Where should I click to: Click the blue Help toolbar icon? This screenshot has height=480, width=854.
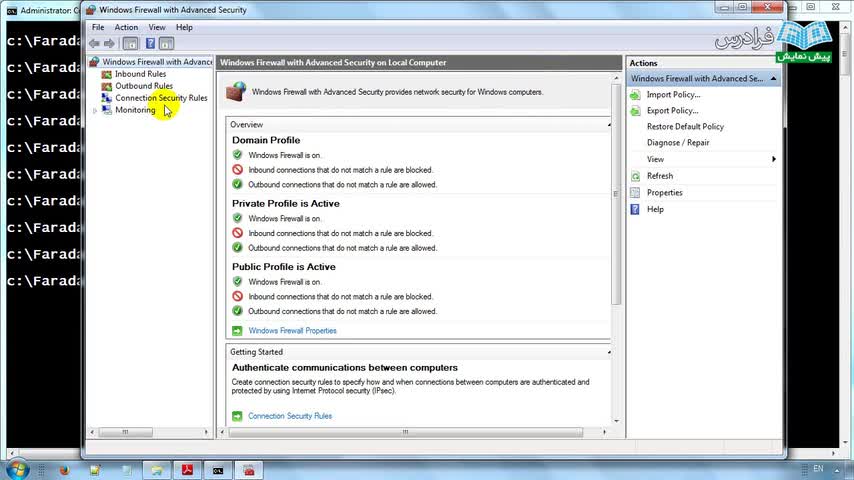point(150,44)
